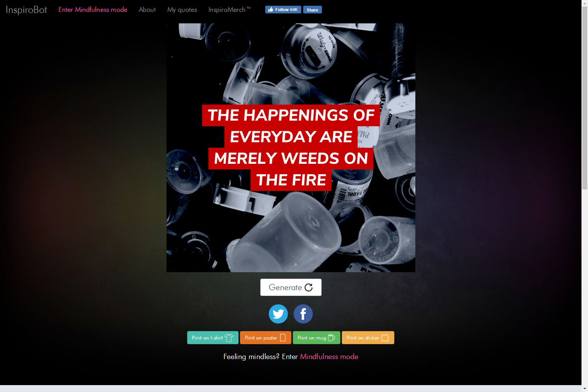Click the Facebook Share button
This screenshot has height=392, width=588.
[x=312, y=10]
